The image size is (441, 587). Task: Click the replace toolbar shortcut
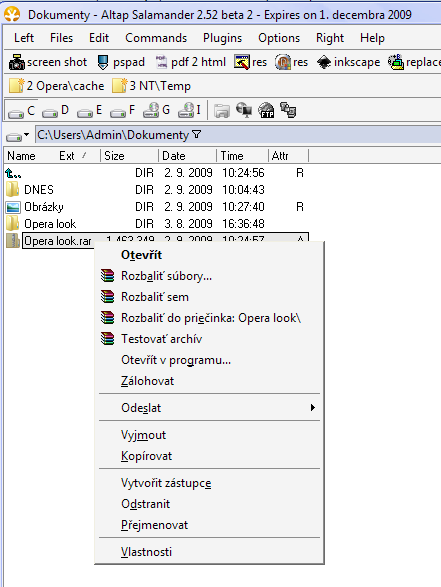(x=414, y=62)
